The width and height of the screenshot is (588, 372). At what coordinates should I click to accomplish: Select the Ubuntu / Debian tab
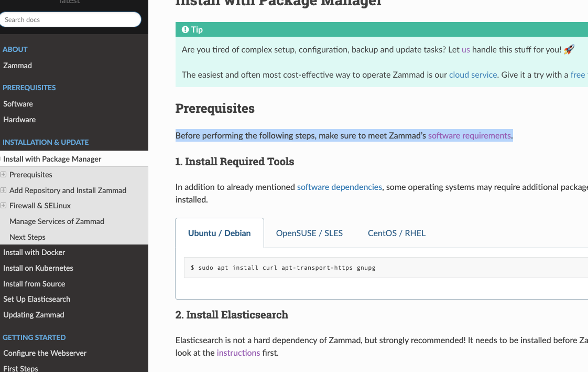tap(220, 233)
